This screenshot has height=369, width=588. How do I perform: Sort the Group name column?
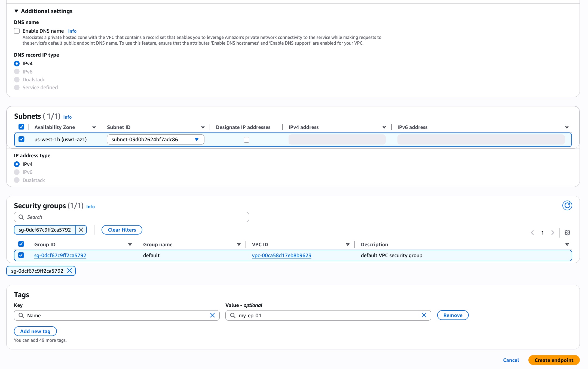pyautogui.click(x=239, y=244)
